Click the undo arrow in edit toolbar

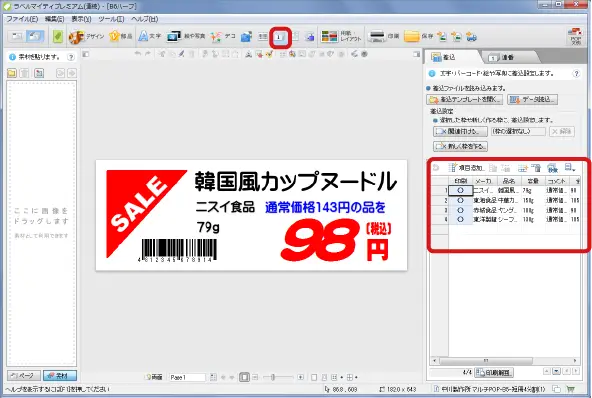(137, 54)
